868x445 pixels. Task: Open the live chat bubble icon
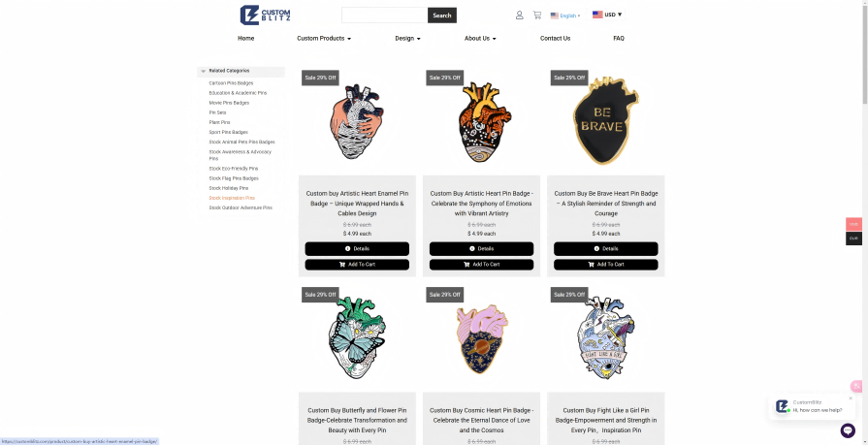[848, 430]
